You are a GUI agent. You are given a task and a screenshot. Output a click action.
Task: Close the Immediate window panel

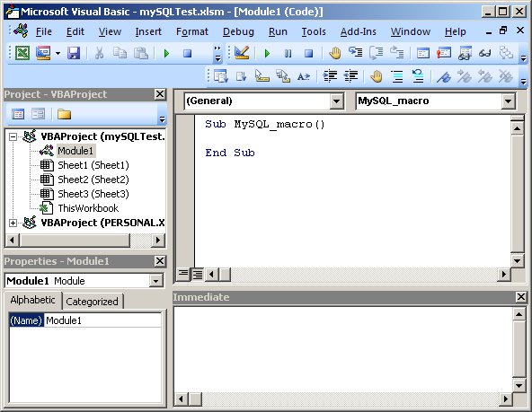(521, 297)
